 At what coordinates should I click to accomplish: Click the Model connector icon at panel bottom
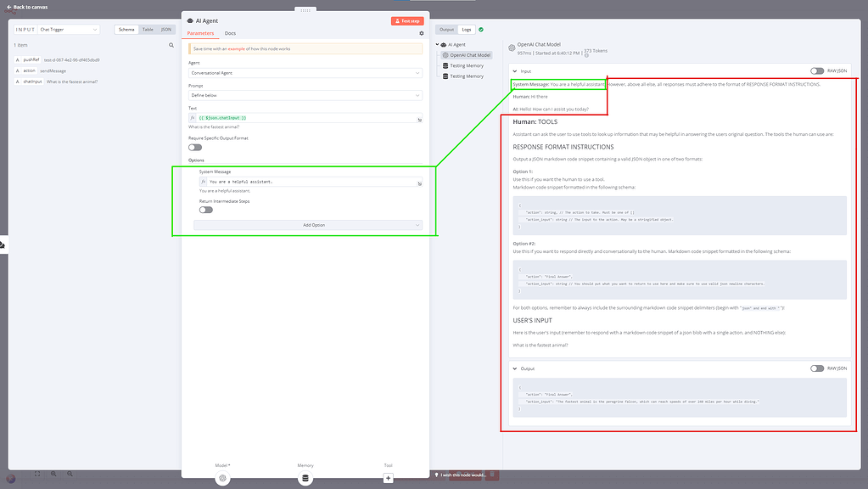[x=222, y=478]
